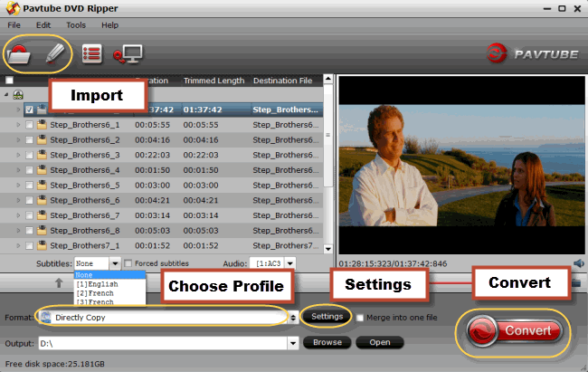Image resolution: width=588 pixels, height=372 pixels.
Task: Check the Step_Brothers6_7 checkbox
Action: tap(29, 215)
